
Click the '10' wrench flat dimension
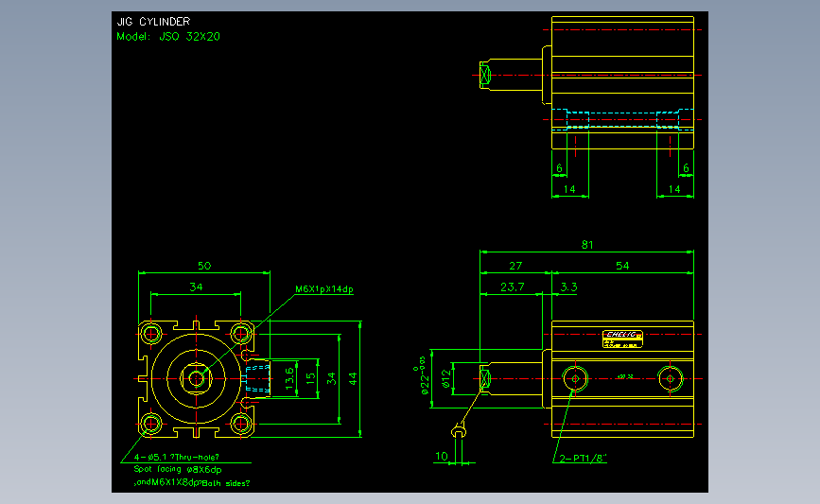click(442, 457)
